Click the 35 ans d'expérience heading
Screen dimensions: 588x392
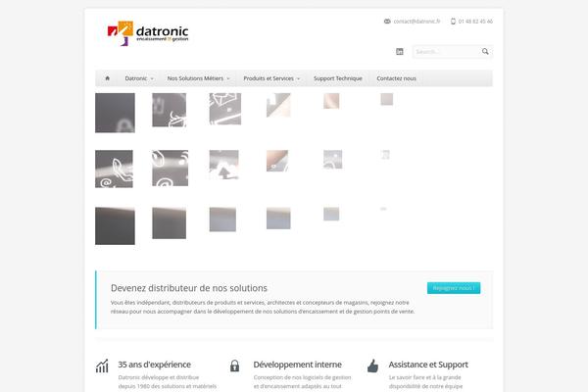pyautogui.click(x=155, y=365)
